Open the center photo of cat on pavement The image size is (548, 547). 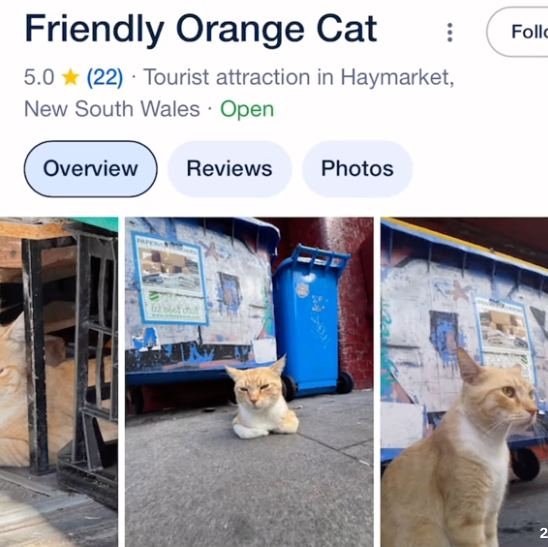click(249, 382)
